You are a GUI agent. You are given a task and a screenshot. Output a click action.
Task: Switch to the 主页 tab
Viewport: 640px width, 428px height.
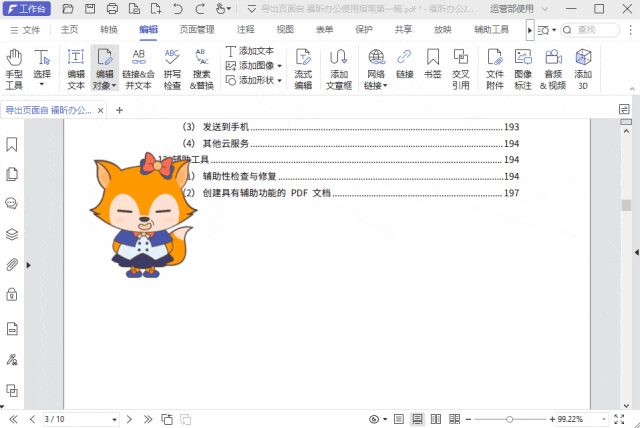point(69,29)
